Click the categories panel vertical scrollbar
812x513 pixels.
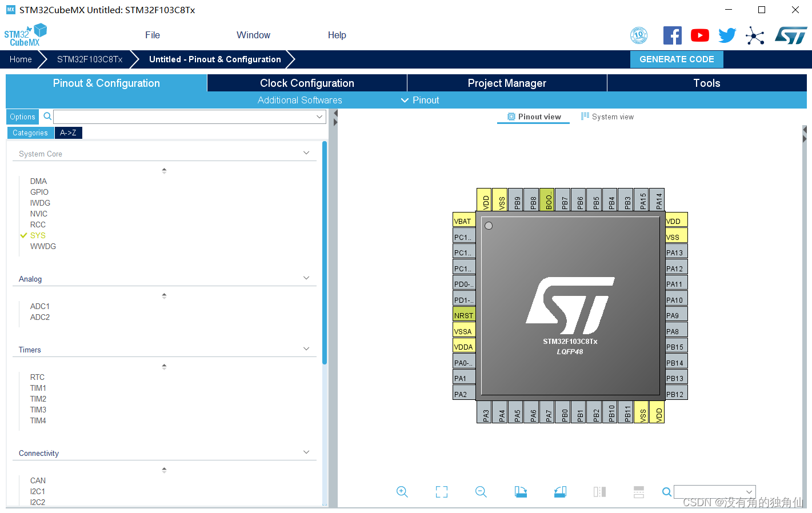point(325,253)
